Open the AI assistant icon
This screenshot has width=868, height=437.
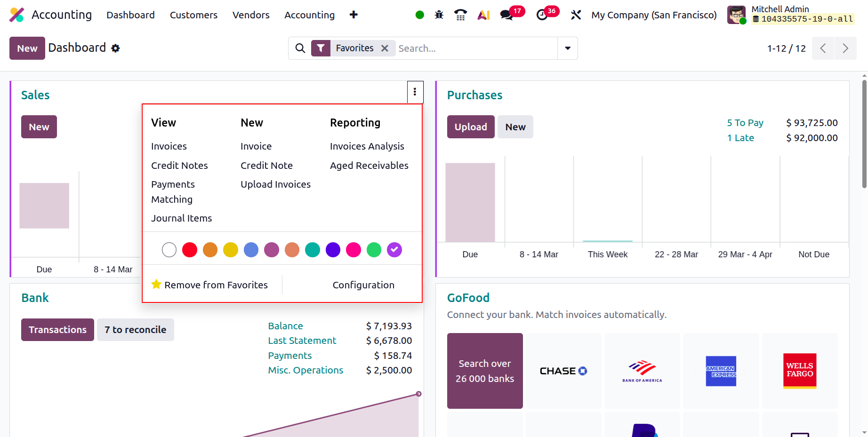pyautogui.click(x=483, y=15)
